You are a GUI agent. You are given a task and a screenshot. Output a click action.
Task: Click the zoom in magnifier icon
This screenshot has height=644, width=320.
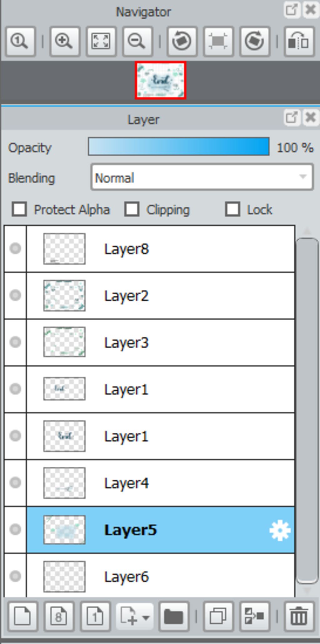click(64, 42)
